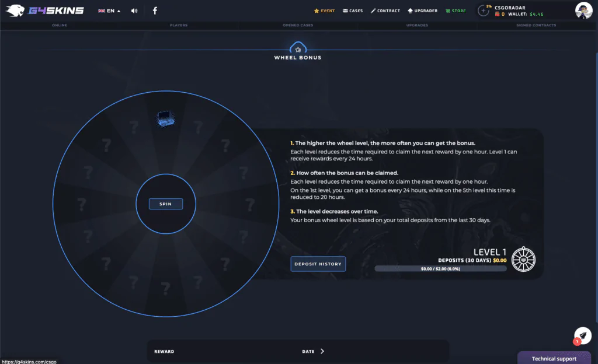
Task: Mute site sounds with speaker icon
Action: tap(134, 10)
